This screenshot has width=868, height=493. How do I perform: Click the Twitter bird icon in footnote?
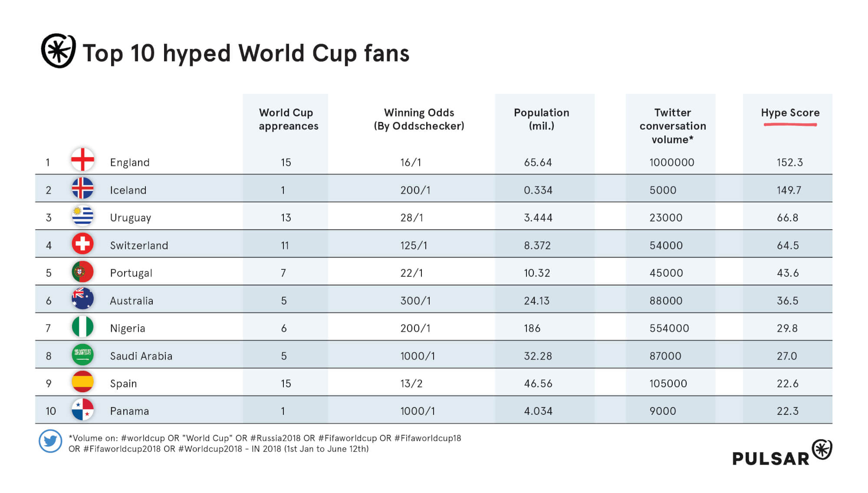[50, 441]
